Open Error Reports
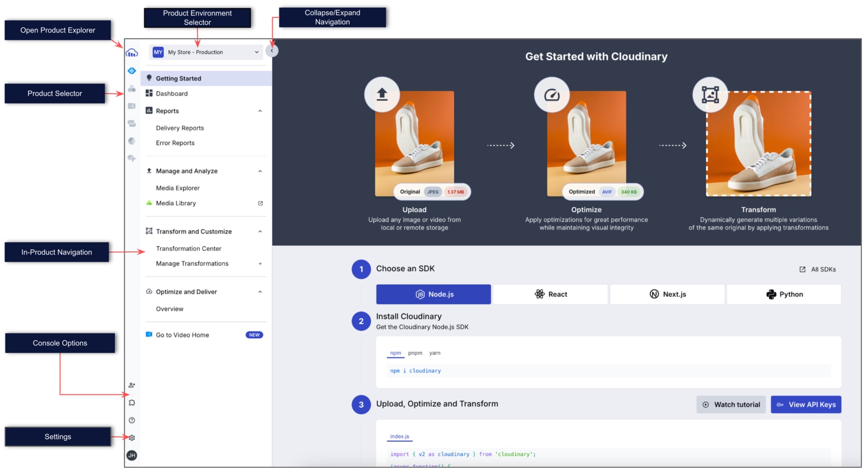The height and width of the screenshot is (473, 868). (175, 143)
